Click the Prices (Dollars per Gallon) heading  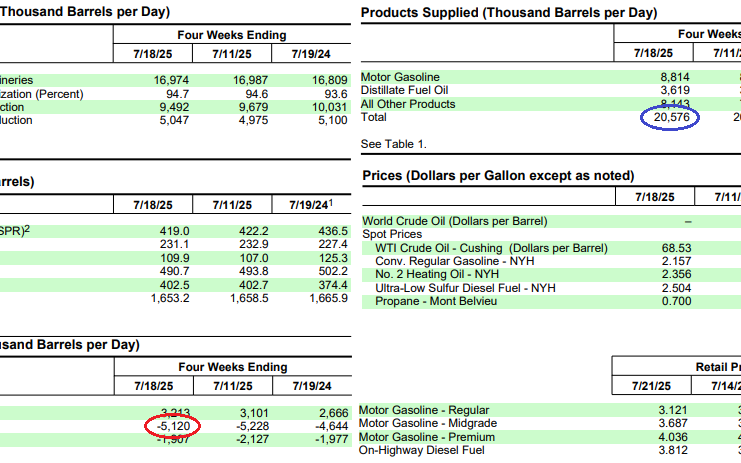tap(497, 176)
